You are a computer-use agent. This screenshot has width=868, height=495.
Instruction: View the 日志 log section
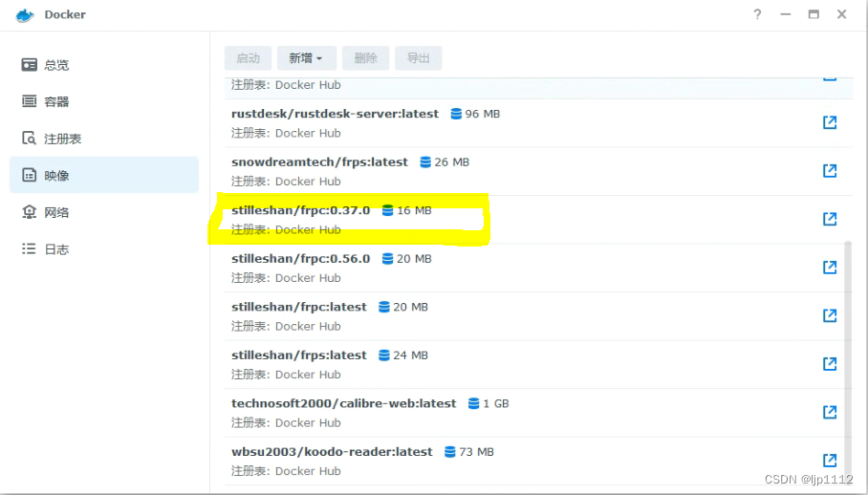[104, 249]
